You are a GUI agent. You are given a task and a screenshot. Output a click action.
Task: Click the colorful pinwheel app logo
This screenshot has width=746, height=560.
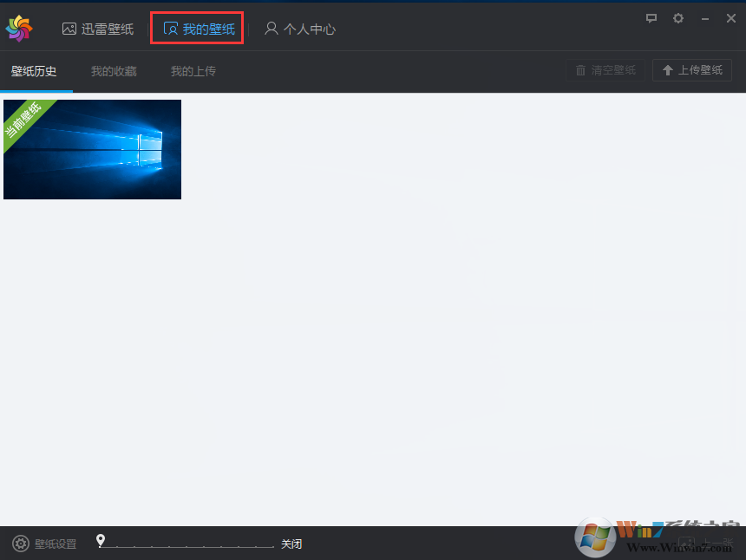pyautogui.click(x=19, y=29)
